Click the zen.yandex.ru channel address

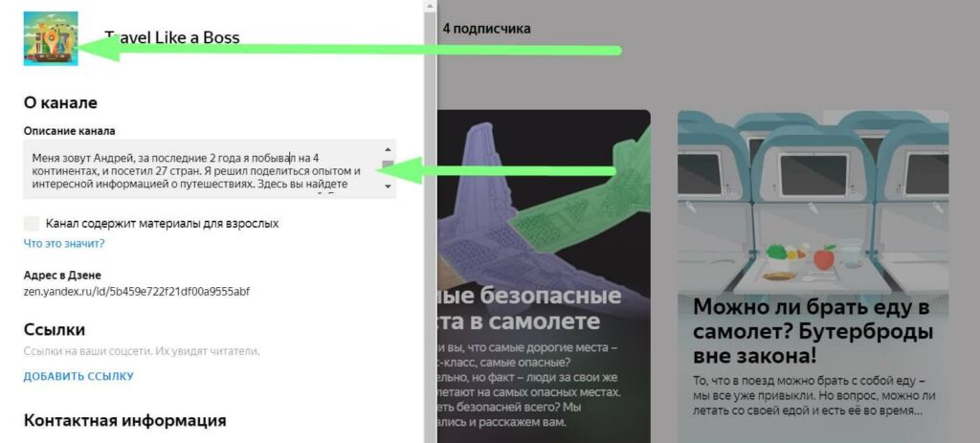click(137, 291)
